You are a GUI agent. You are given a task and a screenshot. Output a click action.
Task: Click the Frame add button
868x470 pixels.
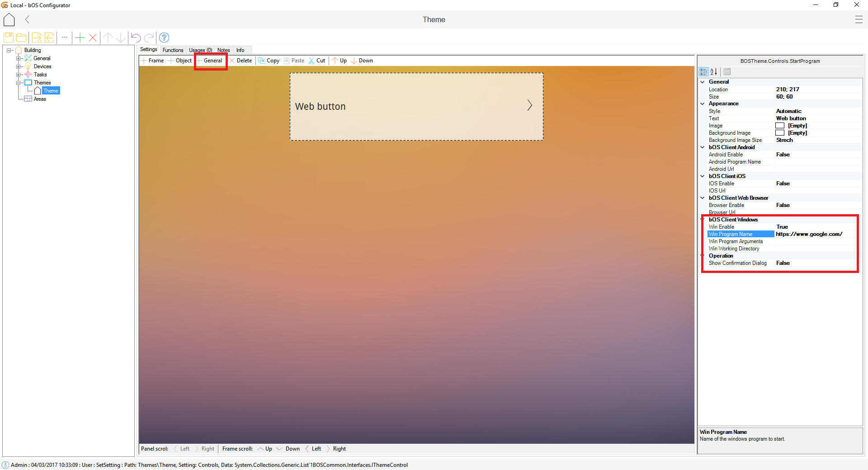point(152,61)
